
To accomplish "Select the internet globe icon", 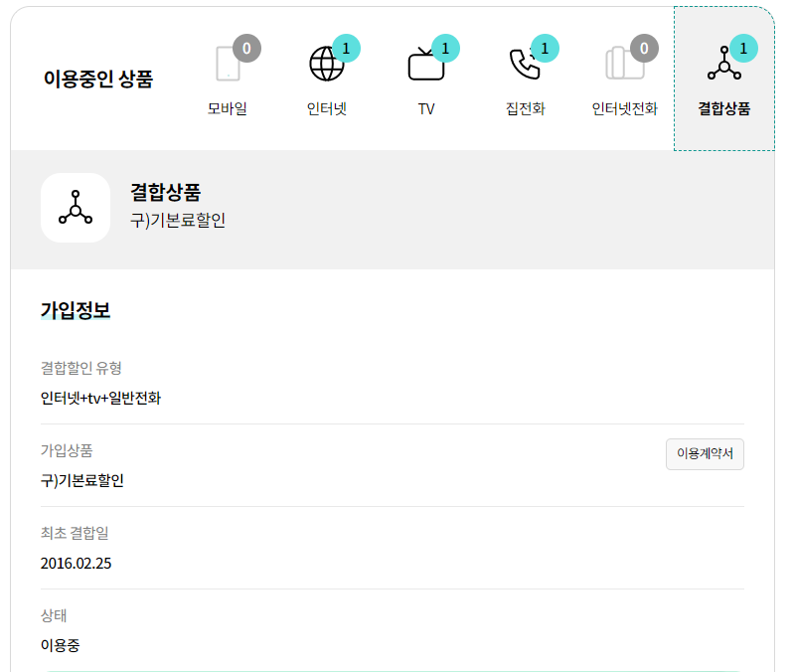I will point(326,65).
